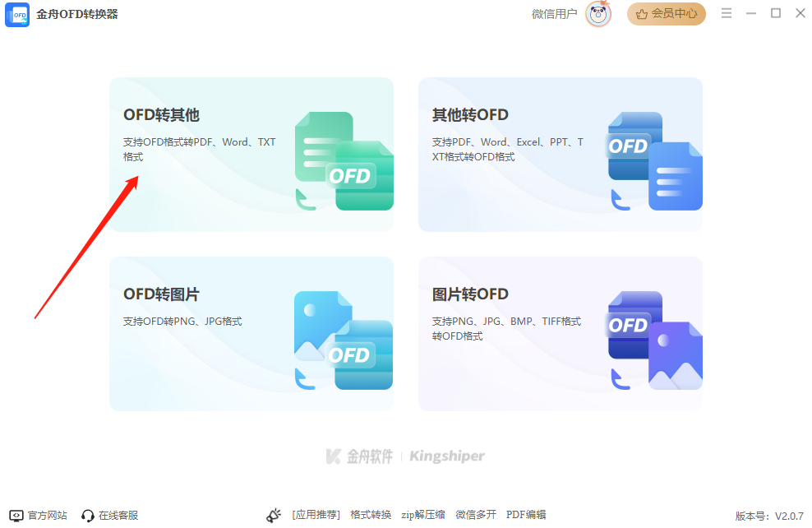This screenshot has height=528, width=812.
Task: Click the 金舟OFD转换器 title text
Action: (x=77, y=14)
